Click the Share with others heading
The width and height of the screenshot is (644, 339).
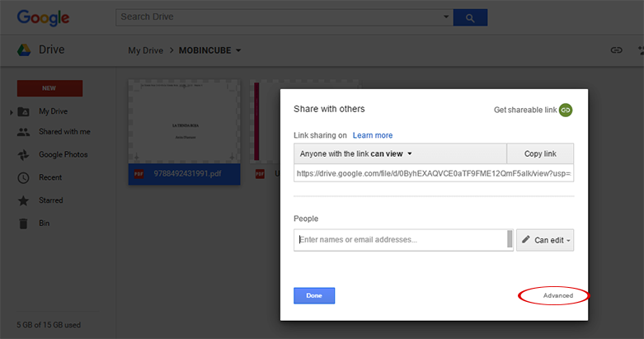tap(329, 109)
